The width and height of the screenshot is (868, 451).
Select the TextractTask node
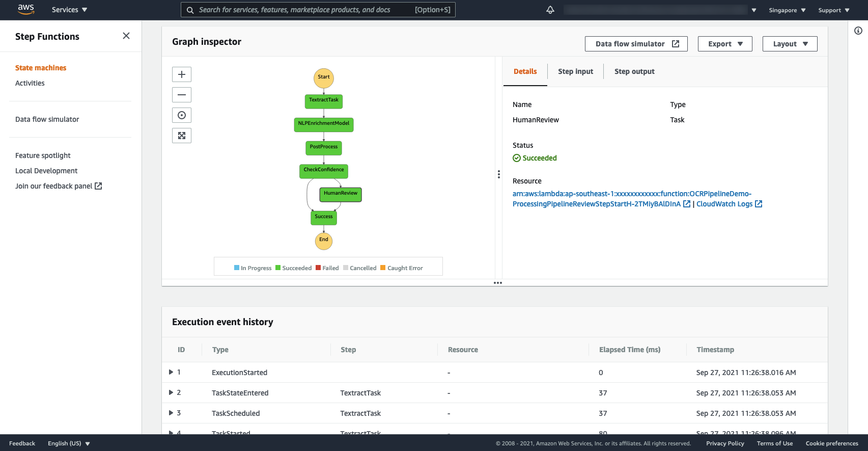(324, 101)
